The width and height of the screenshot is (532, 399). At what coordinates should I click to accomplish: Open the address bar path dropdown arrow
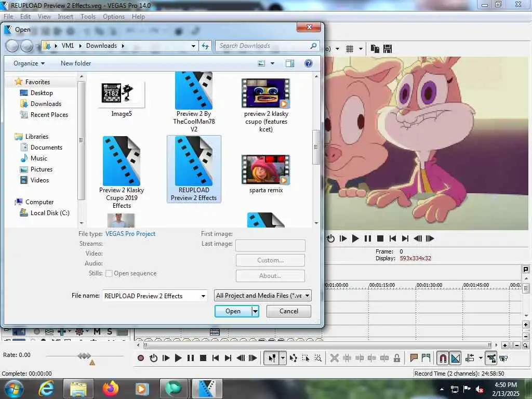[193, 46]
